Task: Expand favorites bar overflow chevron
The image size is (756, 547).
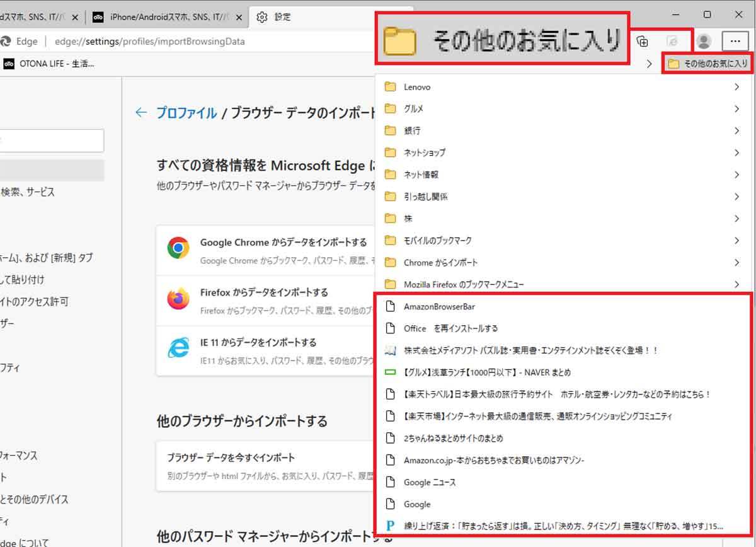Action: (650, 64)
